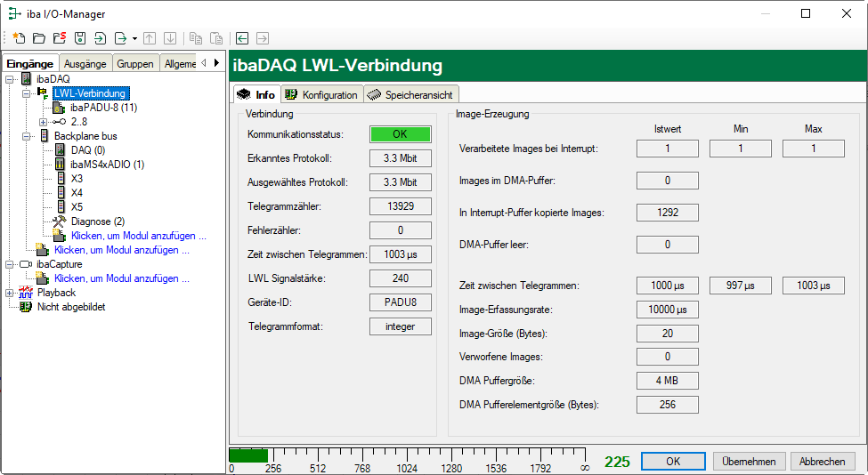Navigate forward with right arrow

[x=263, y=38]
